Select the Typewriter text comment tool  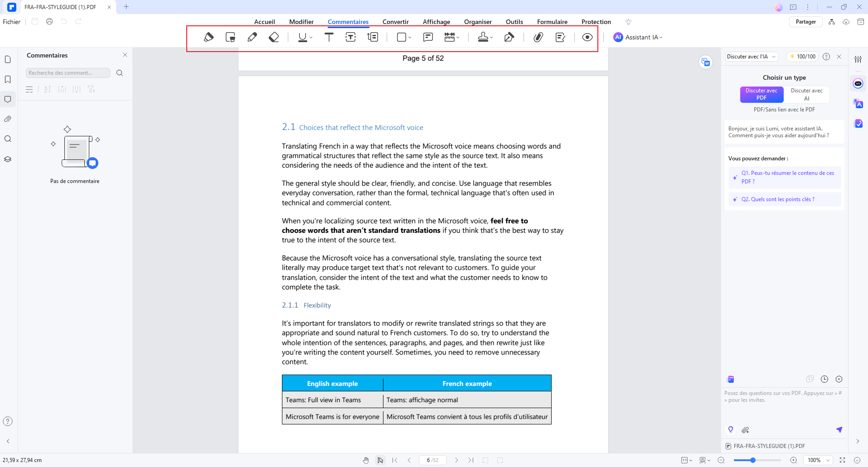[x=329, y=37]
